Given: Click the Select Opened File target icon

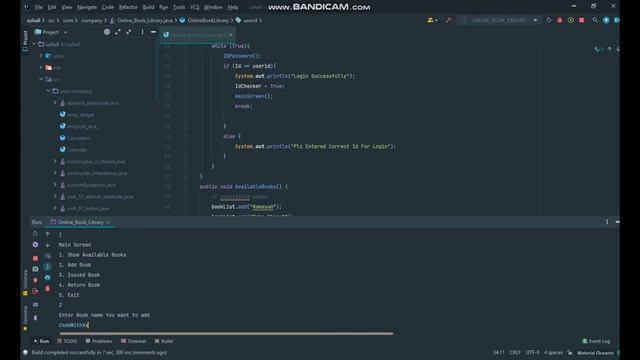Looking at the screenshot, I should pyautogui.click(x=107, y=32).
